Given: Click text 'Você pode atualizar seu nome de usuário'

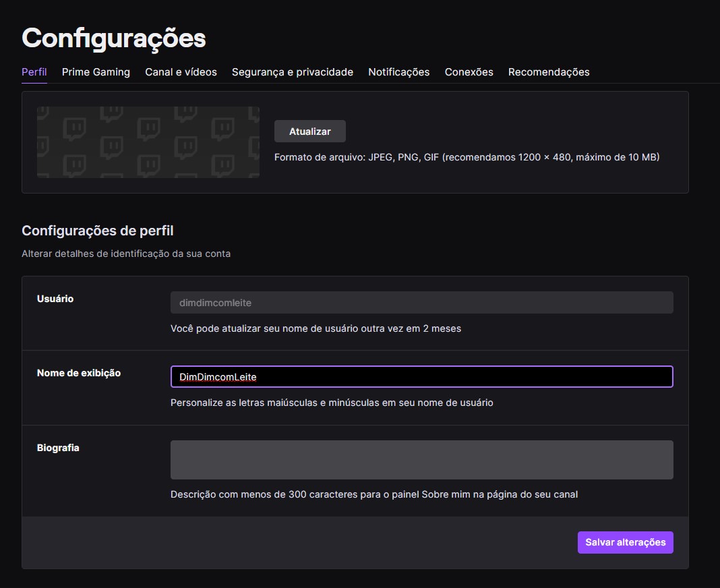Looking at the screenshot, I should (x=264, y=328).
